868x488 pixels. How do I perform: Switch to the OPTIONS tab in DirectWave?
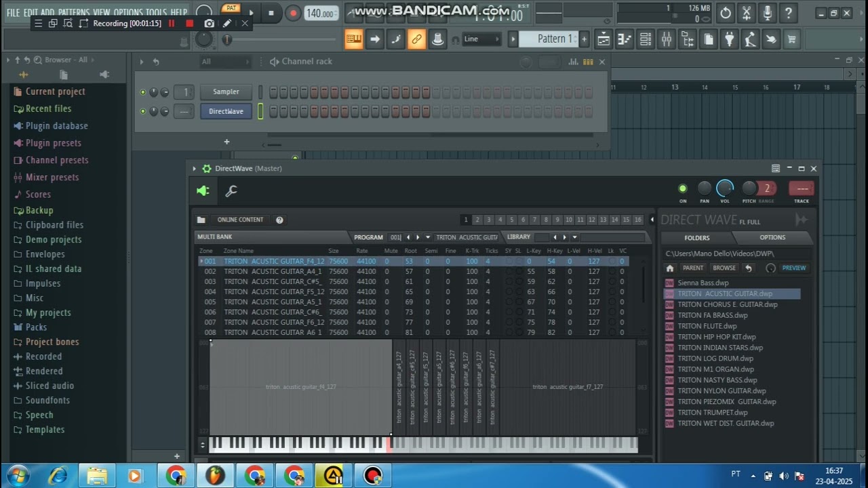click(772, 238)
